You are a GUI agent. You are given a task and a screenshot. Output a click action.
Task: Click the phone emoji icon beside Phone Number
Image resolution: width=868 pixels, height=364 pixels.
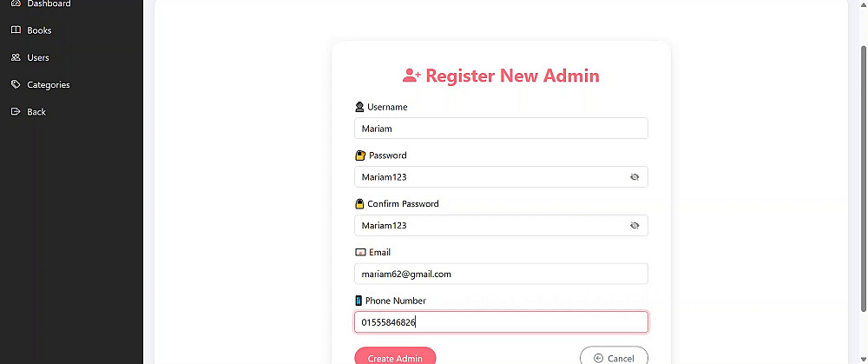[358, 301]
